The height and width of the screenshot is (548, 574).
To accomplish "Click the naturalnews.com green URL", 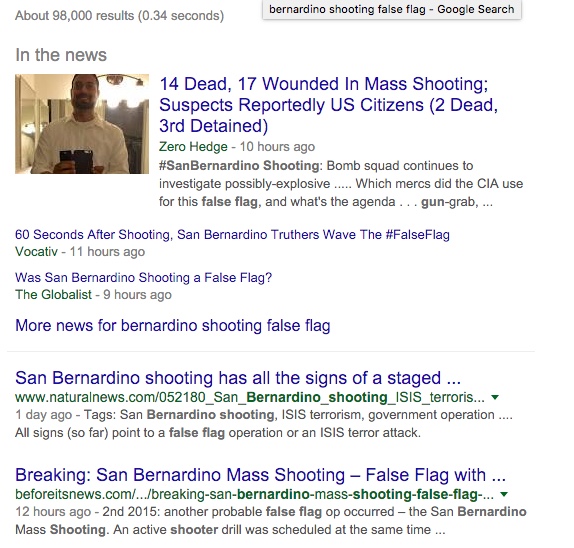I will pyautogui.click(x=250, y=397).
